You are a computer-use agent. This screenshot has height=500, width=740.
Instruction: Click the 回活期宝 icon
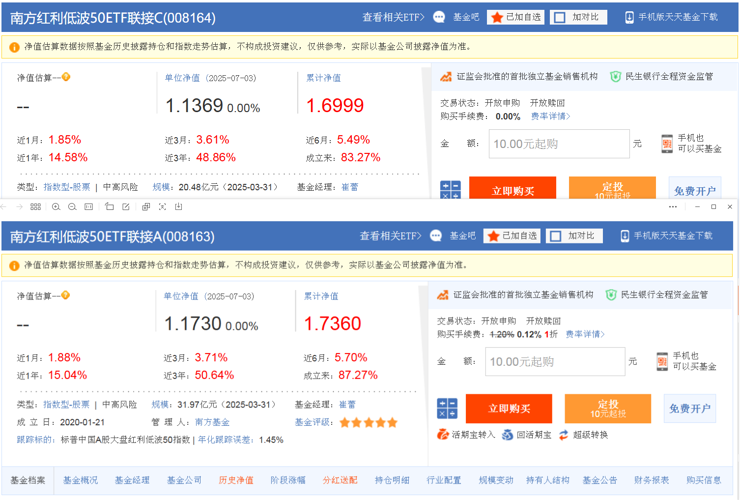coord(507,434)
